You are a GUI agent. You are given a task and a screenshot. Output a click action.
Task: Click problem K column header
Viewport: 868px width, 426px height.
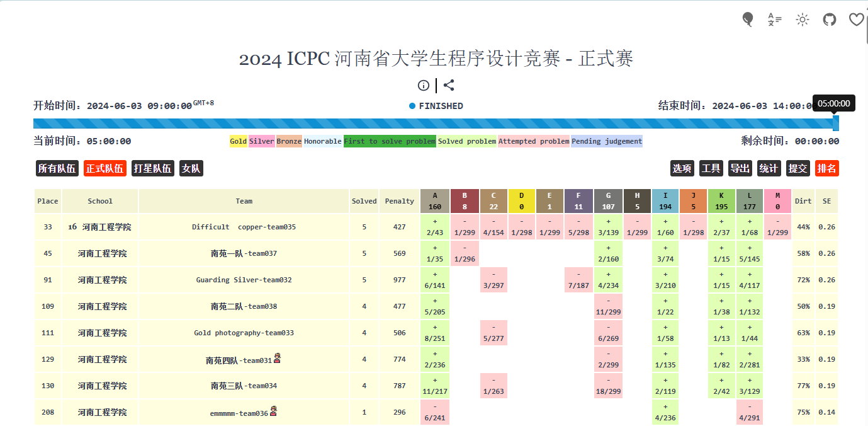pyautogui.click(x=721, y=201)
